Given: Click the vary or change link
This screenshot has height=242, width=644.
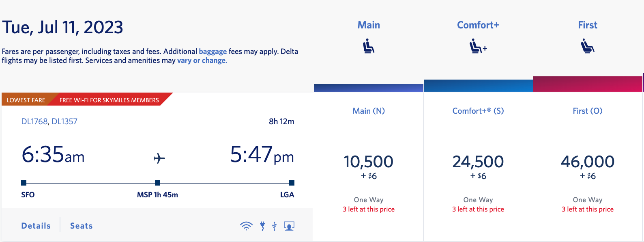Looking at the screenshot, I should (x=202, y=60).
